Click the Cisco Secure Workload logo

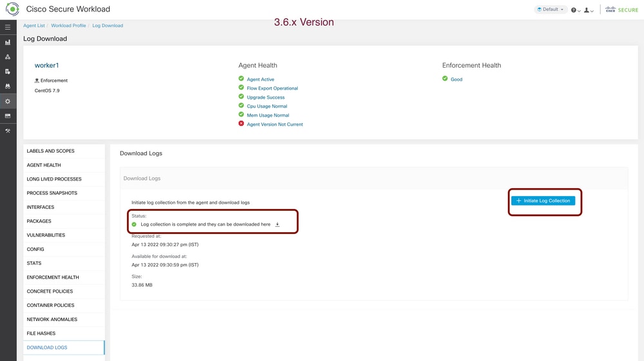pos(12,9)
